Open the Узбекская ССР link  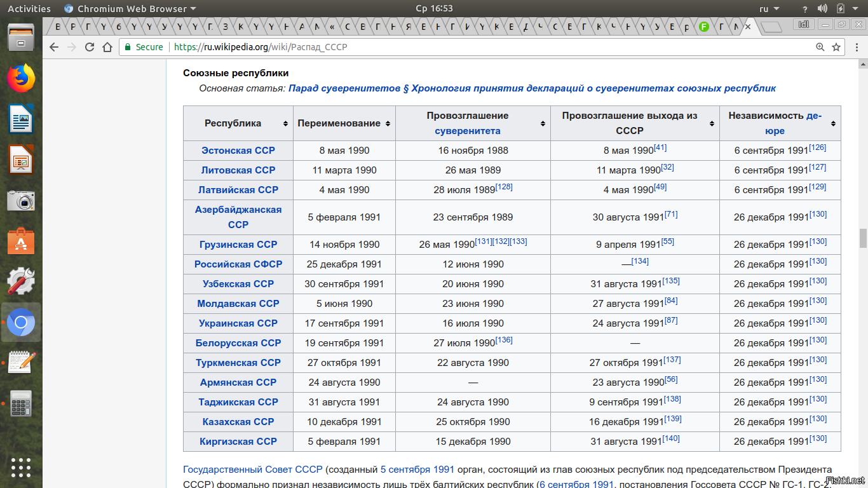238,284
